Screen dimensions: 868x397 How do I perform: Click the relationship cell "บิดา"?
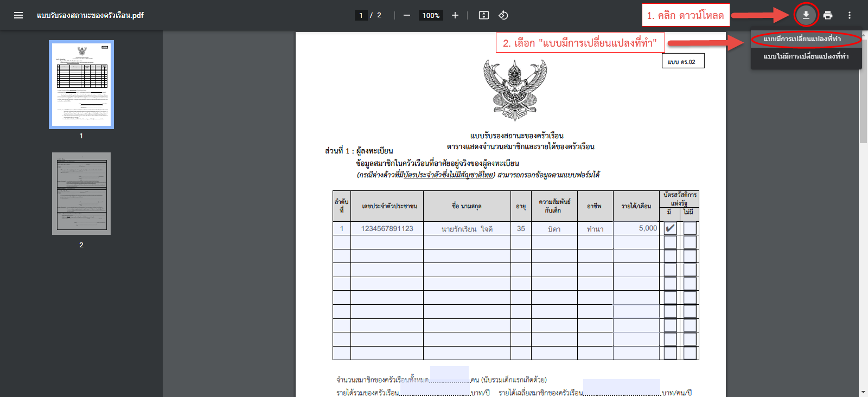click(554, 228)
